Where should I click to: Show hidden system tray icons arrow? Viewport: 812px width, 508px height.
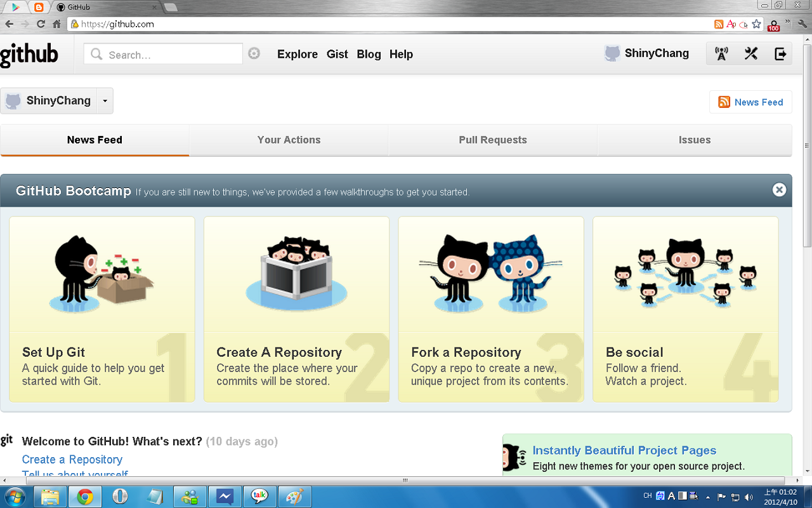[x=708, y=497]
